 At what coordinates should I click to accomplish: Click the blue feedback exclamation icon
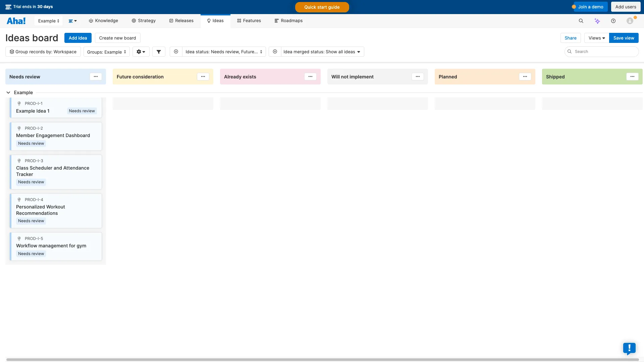coord(629,348)
